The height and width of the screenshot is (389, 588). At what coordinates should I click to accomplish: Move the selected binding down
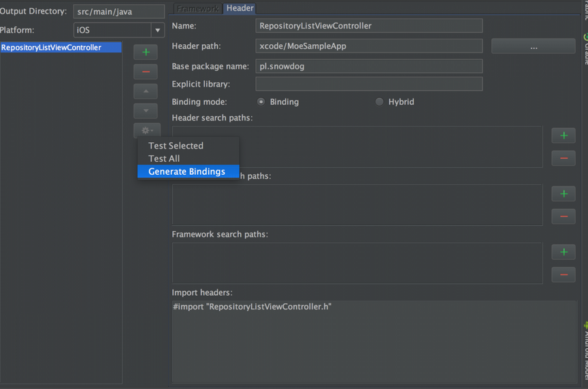pos(146,111)
